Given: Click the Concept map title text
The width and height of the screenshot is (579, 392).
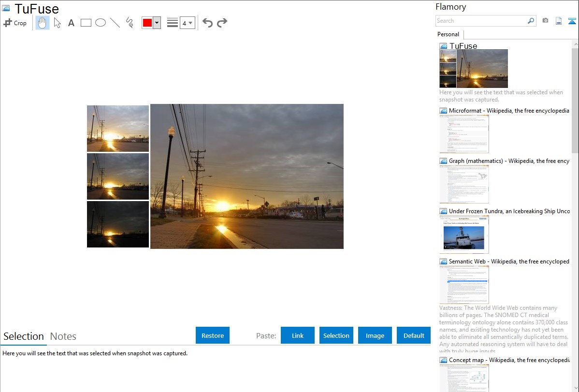Looking at the screenshot, I should point(509,360).
